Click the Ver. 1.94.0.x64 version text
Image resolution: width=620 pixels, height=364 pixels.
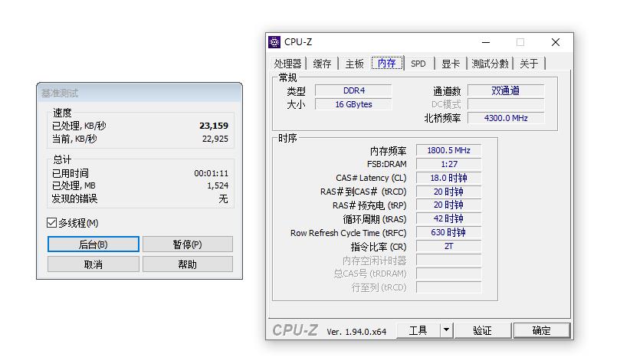point(356,332)
